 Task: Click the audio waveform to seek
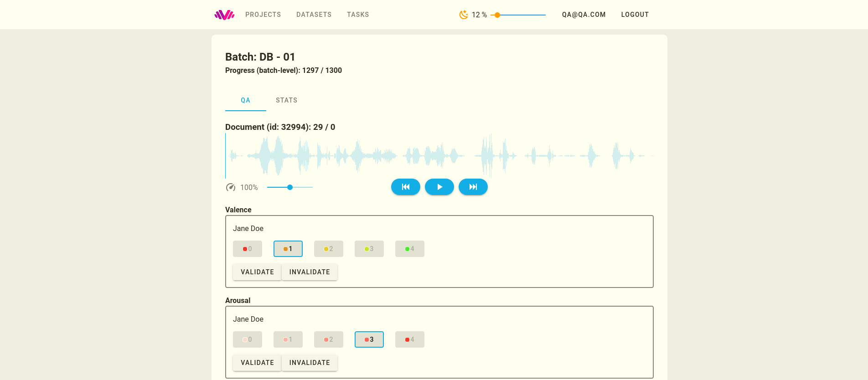439,155
